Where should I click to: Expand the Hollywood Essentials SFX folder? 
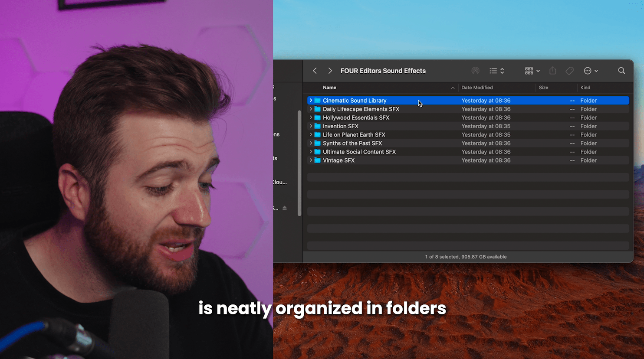(x=311, y=117)
